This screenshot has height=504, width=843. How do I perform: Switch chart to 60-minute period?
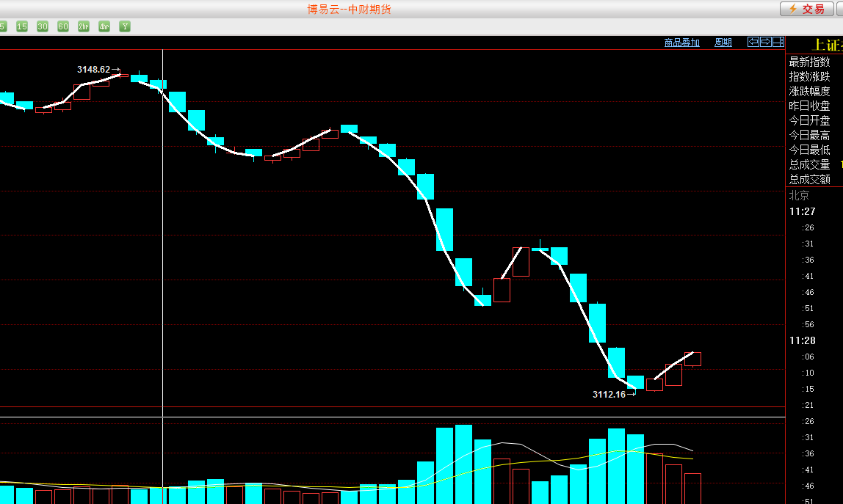63,26
